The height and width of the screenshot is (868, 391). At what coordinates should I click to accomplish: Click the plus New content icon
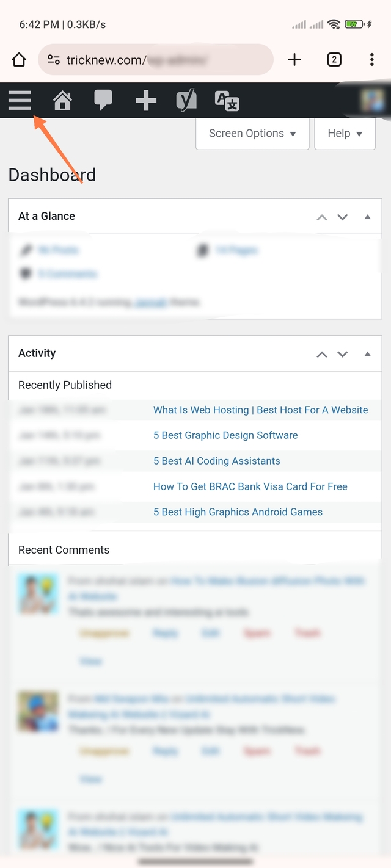click(x=145, y=101)
